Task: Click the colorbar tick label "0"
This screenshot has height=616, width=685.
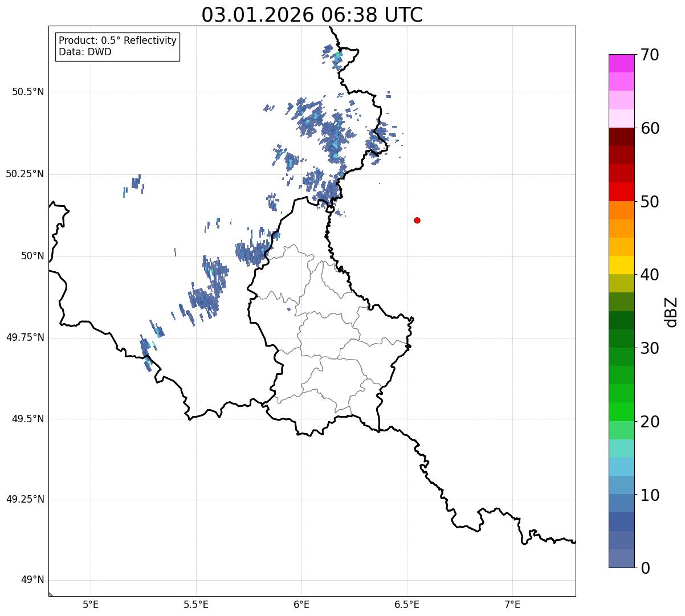Action: tap(645, 568)
